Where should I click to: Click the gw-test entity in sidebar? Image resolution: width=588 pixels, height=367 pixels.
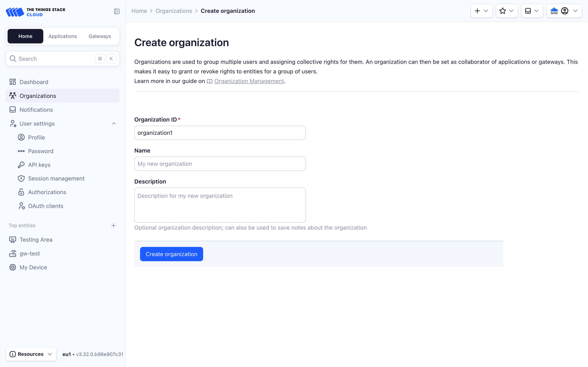30,253
